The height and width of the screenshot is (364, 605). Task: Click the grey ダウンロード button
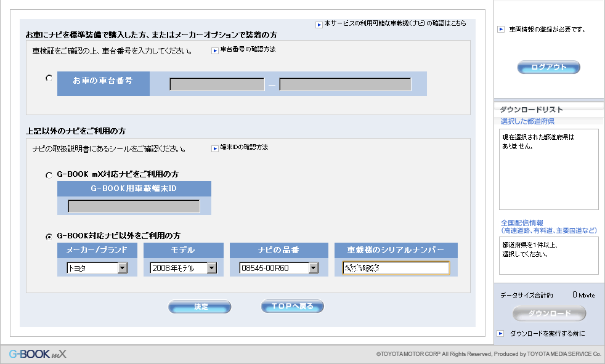point(549,313)
